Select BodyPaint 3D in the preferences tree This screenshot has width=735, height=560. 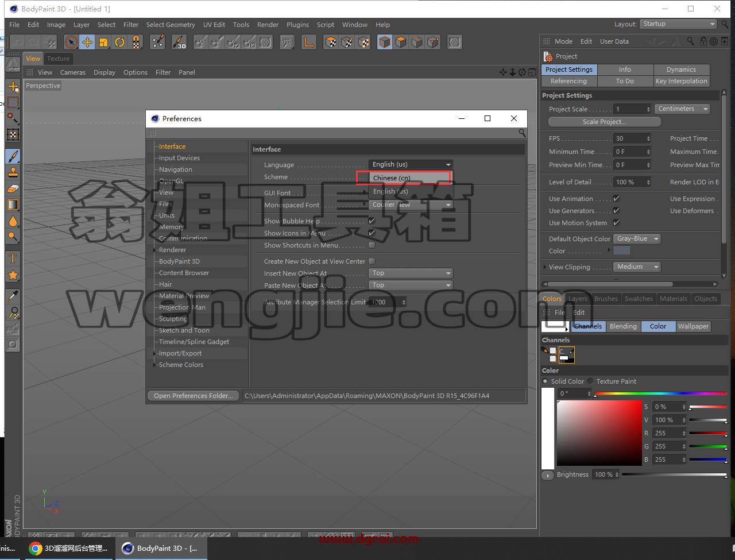coord(179,261)
